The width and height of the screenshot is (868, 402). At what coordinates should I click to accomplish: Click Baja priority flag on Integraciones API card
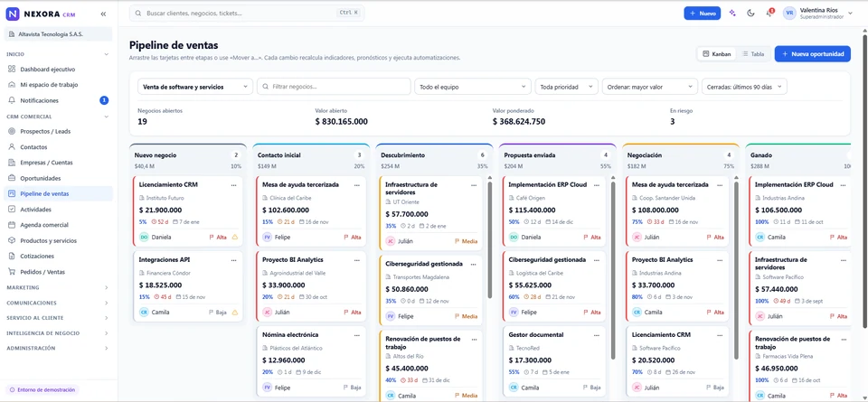click(218, 312)
